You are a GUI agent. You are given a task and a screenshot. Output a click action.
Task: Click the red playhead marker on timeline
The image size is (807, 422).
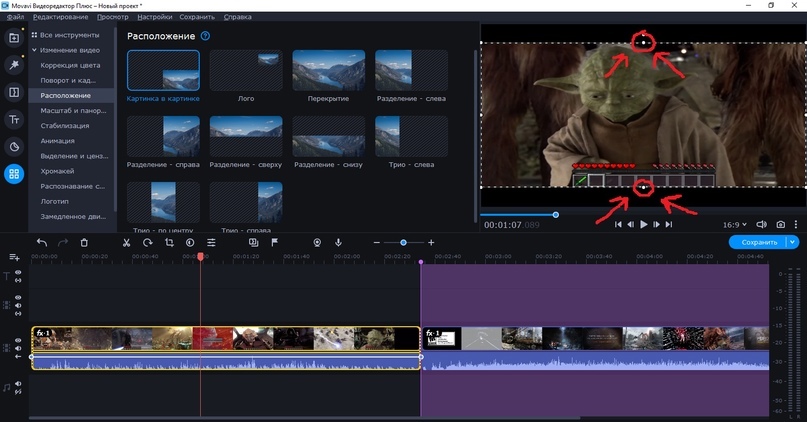[x=200, y=256]
